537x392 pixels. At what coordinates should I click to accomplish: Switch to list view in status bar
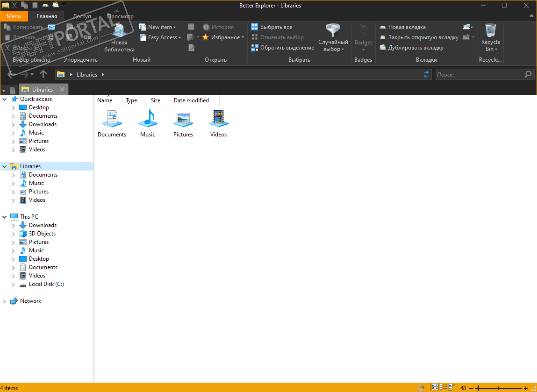click(444, 387)
